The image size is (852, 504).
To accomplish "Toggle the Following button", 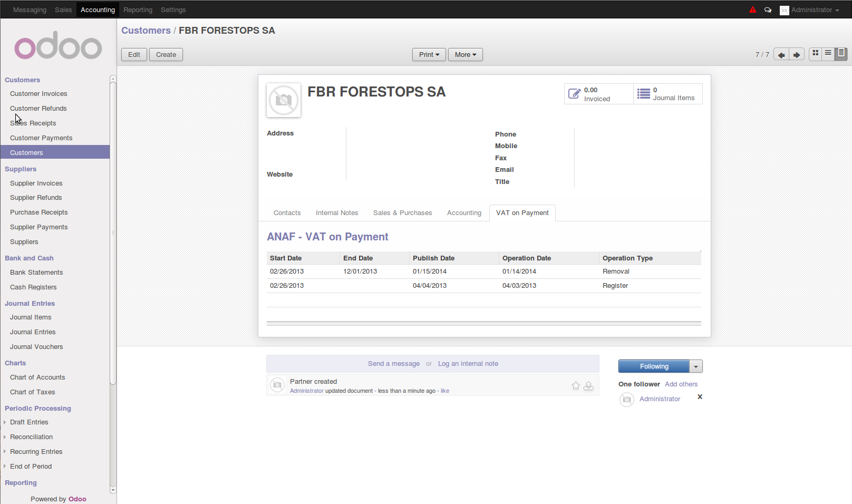I will (x=654, y=366).
